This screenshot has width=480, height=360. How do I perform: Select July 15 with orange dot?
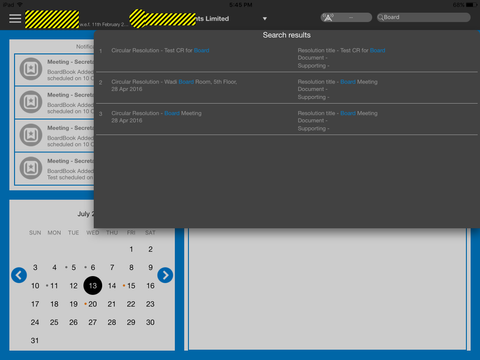click(x=131, y=286)
